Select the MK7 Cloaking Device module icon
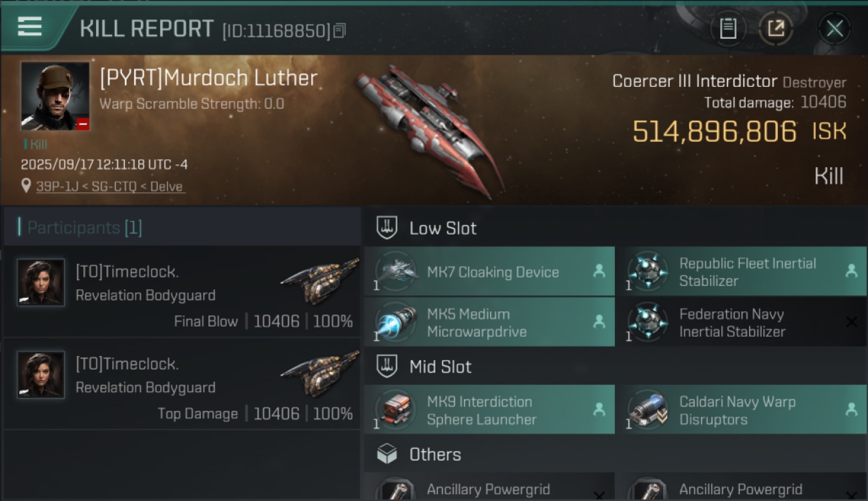 pos(396,271)
